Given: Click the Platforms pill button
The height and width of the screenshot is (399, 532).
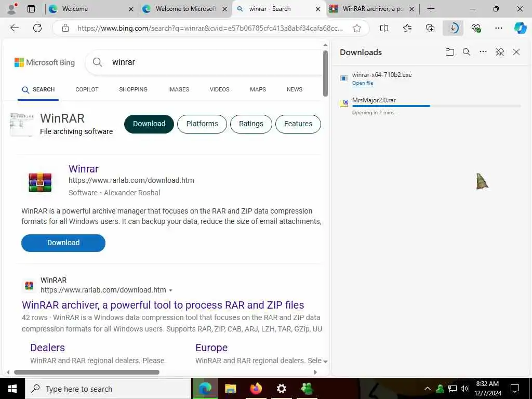Looking at the screenshot, I should [202, 124].
